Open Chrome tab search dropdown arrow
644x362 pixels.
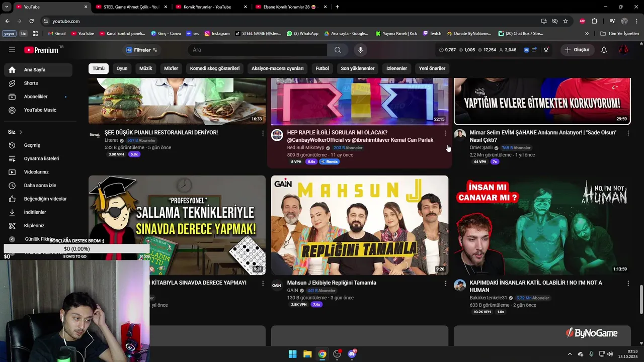[x=7, y=7]
